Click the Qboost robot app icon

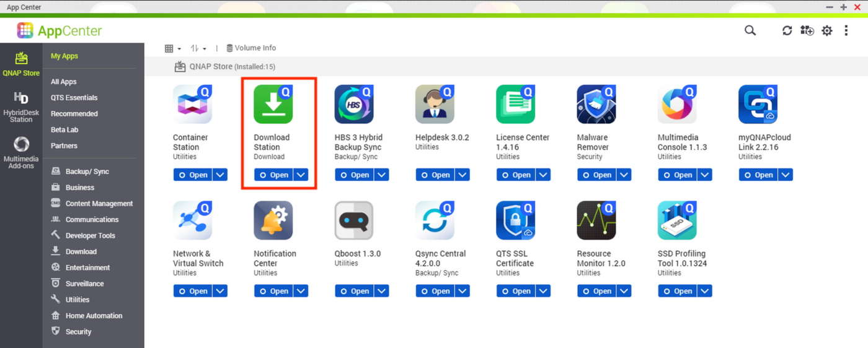tap(354, 220)
